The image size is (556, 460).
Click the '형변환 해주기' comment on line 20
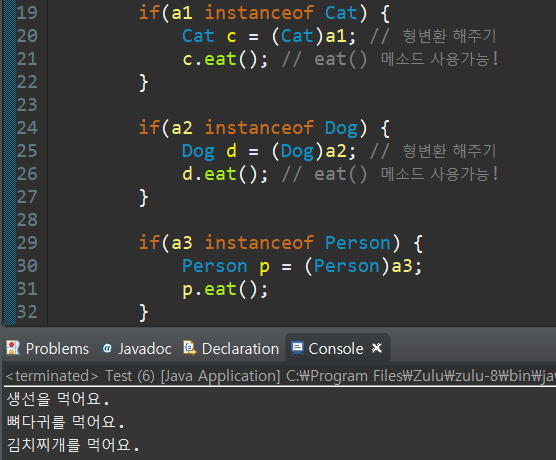pyautogui.click(x=450, y=36)
